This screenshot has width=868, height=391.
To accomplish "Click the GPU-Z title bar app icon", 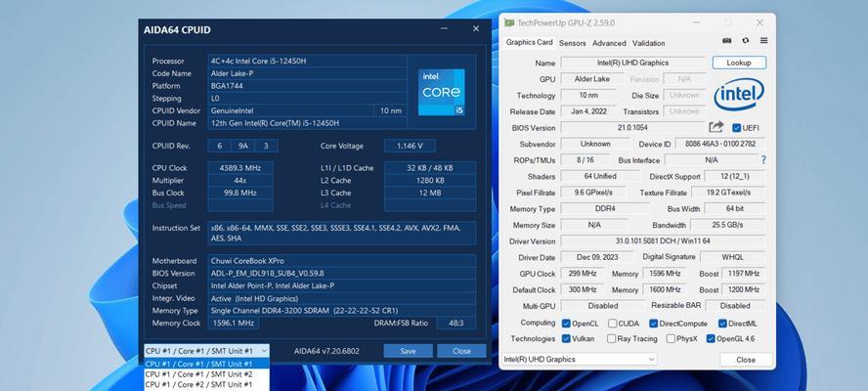I will pos(508,22).
